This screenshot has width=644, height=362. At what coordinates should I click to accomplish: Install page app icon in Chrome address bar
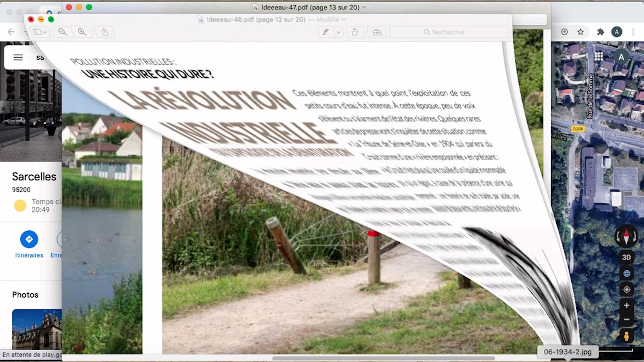pyautogui.click(x=565, y=32)
